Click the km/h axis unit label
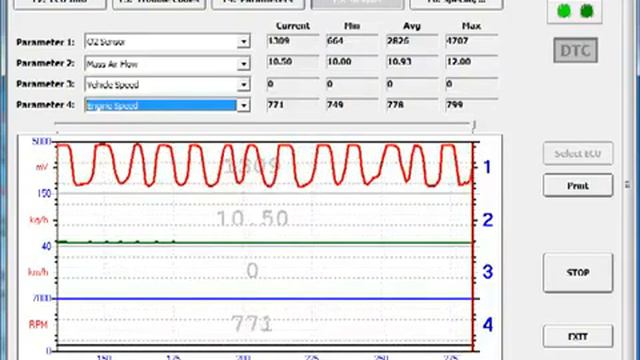 38,272
